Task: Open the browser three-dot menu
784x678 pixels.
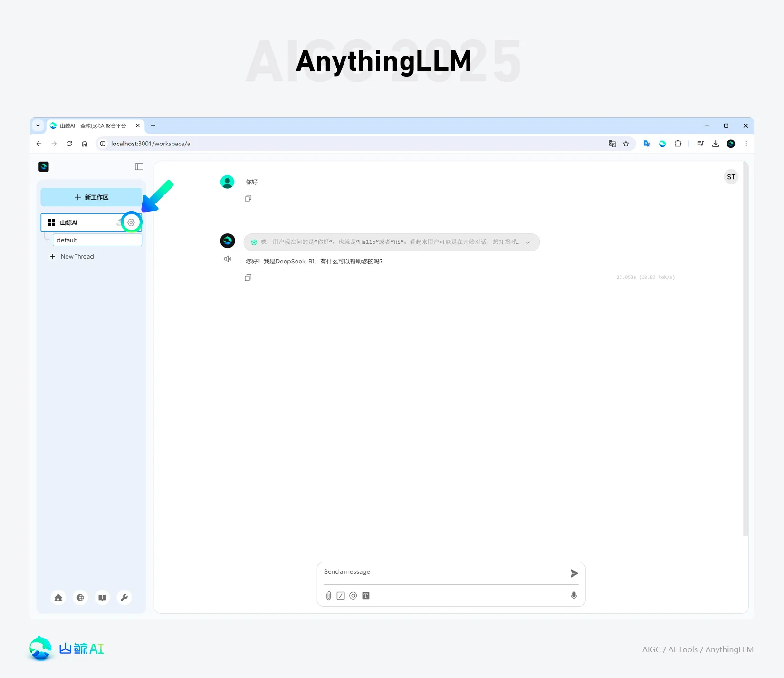Action: (x=746, y=144)
